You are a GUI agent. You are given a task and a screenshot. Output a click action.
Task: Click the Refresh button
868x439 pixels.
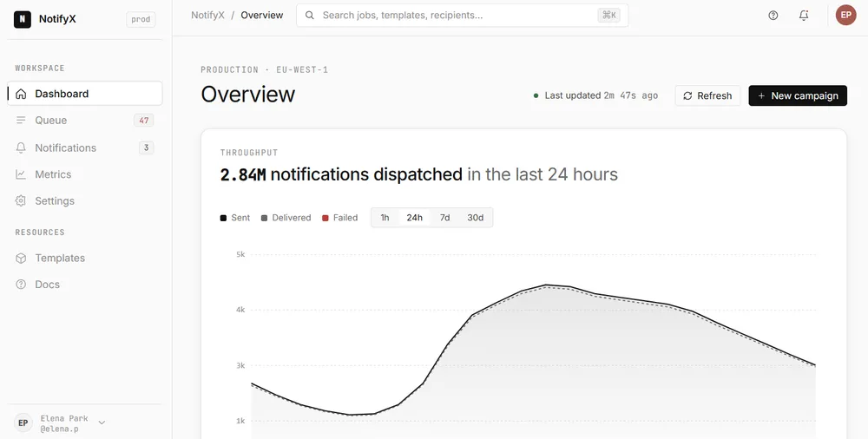coord(707,95)
